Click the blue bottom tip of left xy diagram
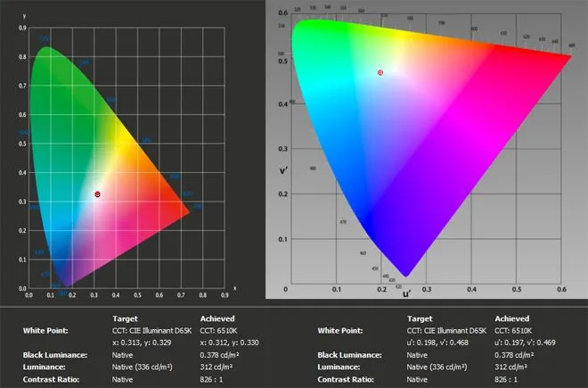 tap(69, 284)
